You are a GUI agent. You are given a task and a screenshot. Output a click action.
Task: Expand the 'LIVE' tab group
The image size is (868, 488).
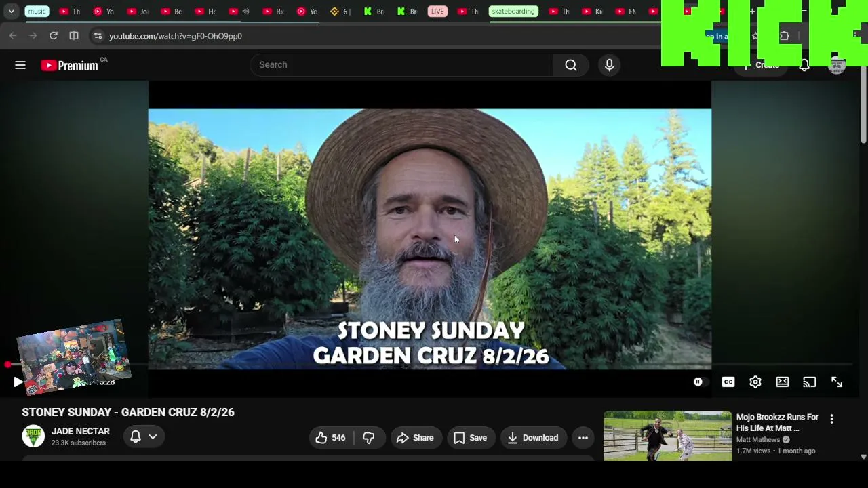437,12
